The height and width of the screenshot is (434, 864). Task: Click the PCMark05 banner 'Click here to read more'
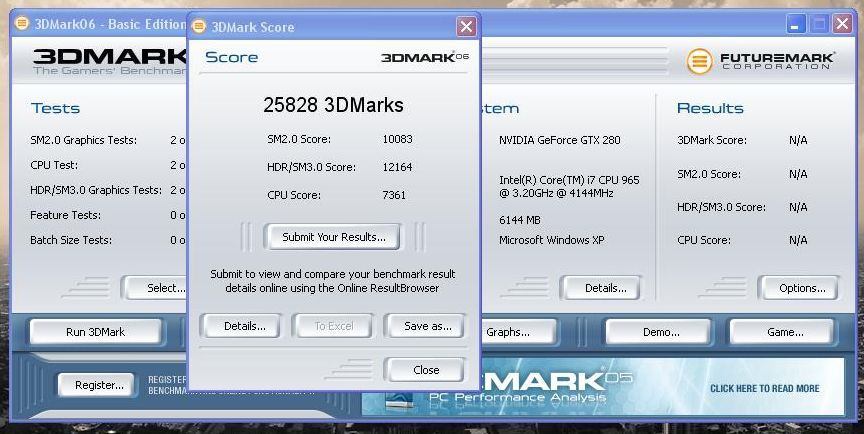(765, 388)
